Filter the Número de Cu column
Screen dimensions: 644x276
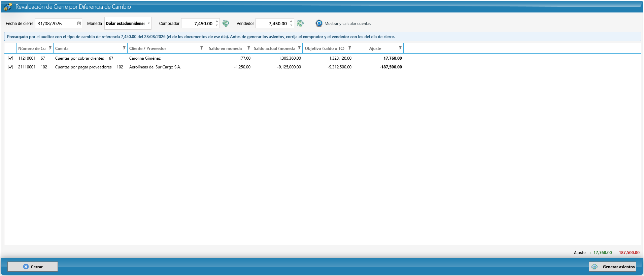pyautogui.click(x=50, y=48)
